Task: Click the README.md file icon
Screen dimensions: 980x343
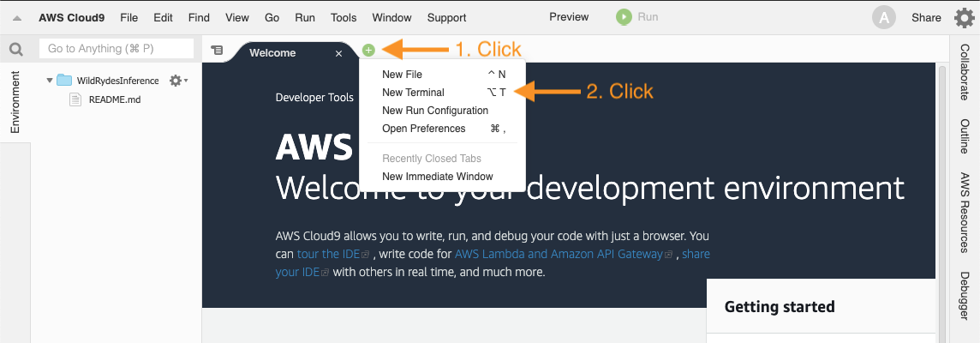Action: 75,99
